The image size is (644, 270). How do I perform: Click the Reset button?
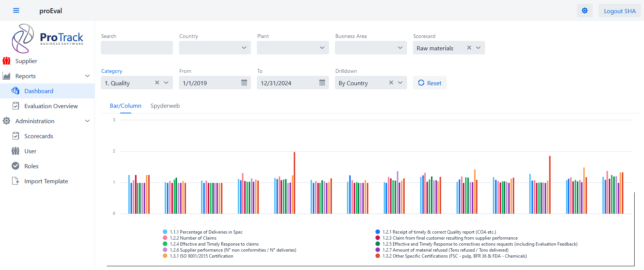click(x=429, y=83)
